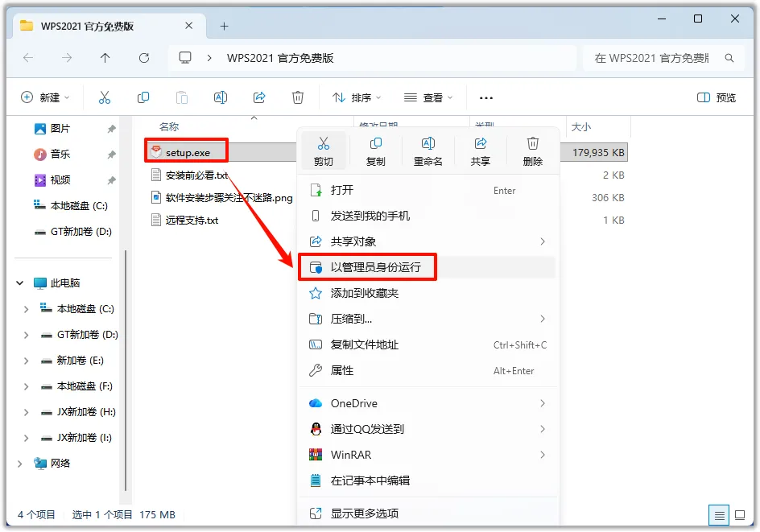Open the toolbar more options ellipsis
Image resolution: width=760 pixels, height=532 pixels.
click(x=485, y=98)
